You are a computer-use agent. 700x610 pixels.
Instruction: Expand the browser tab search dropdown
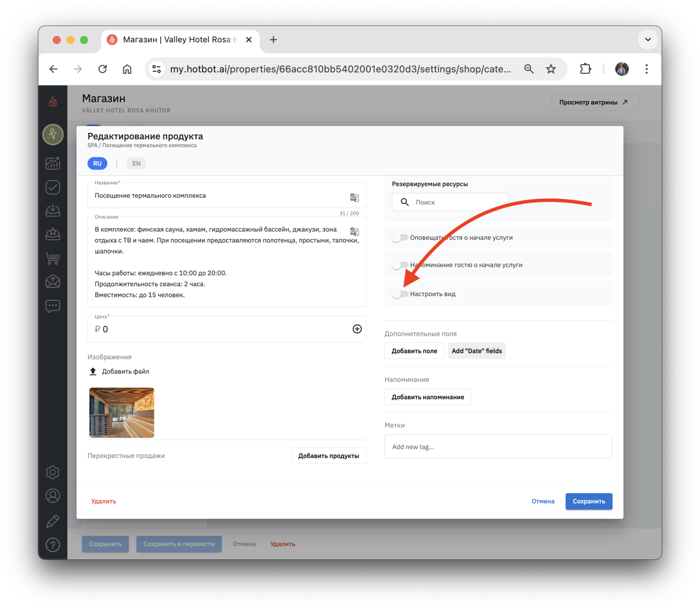648,40
